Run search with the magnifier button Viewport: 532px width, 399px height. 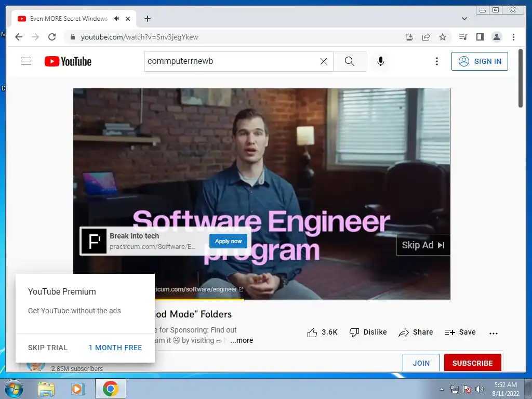pyautogui.click(x=350, y=61)
